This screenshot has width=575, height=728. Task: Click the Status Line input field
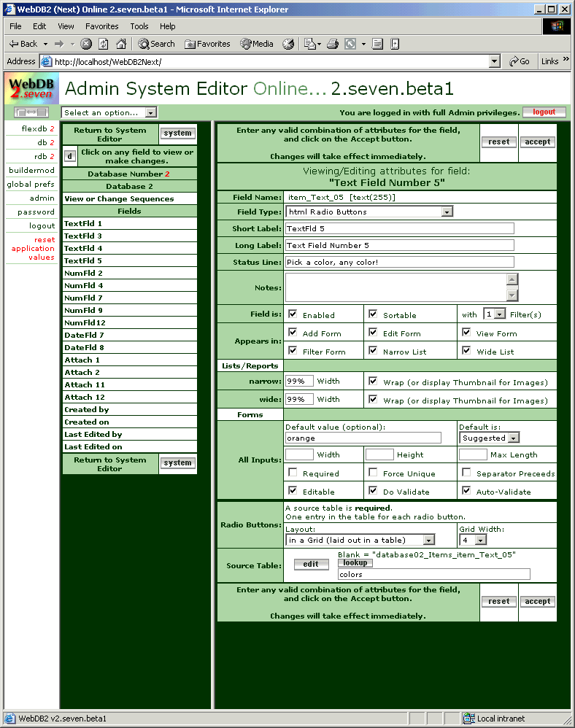pos(400,263)
